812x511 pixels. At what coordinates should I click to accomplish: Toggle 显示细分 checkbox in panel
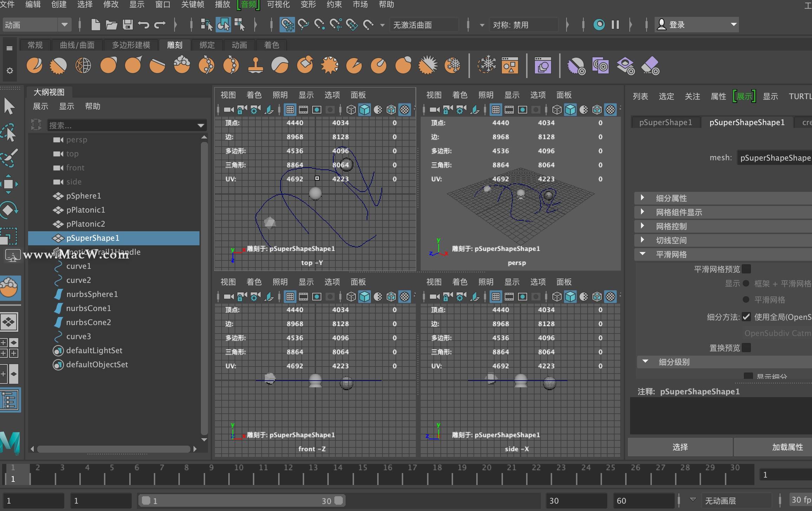(x=745, y=376)
